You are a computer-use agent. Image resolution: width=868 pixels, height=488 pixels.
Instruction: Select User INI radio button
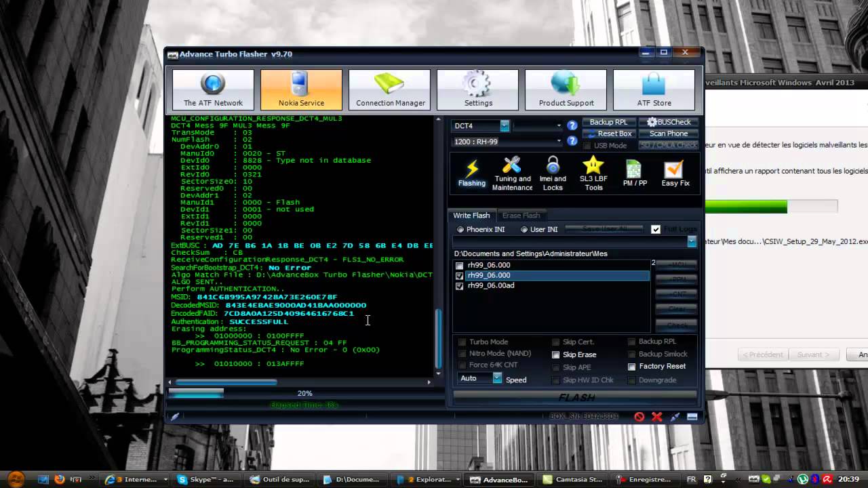[524, 230]
